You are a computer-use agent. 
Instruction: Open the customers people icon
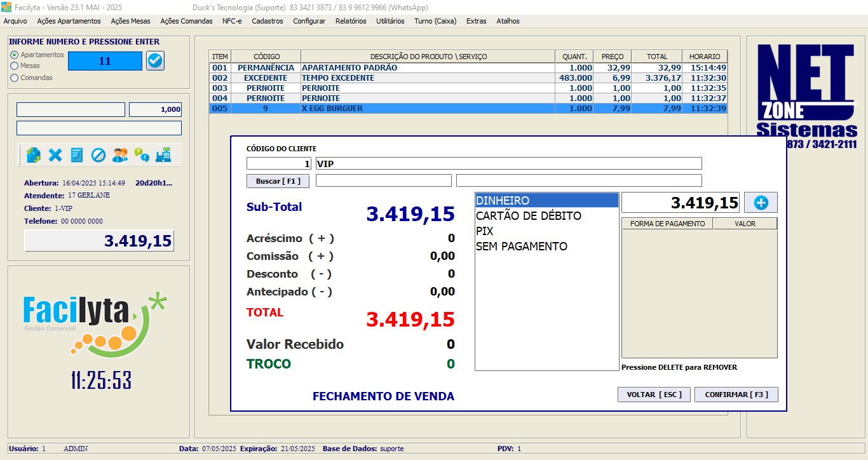point(120,154)
